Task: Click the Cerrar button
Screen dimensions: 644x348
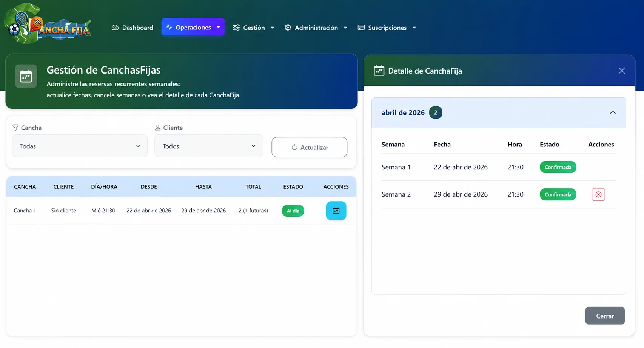Action: (605, 316)
